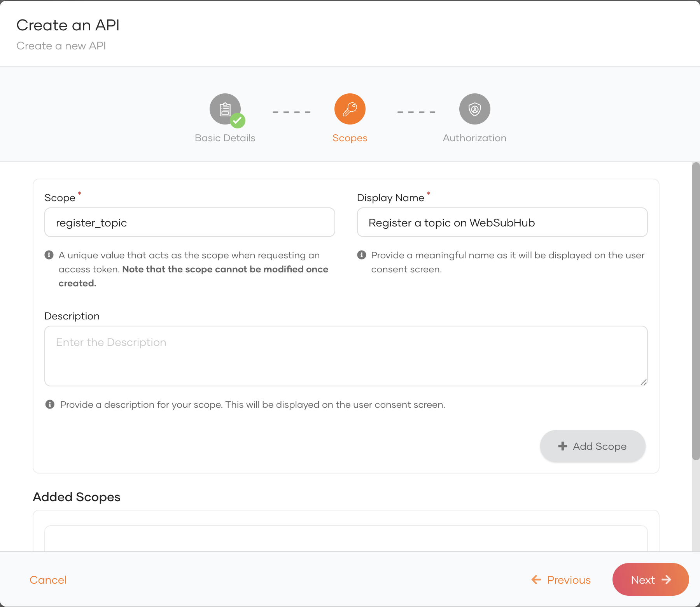Click the plus icon in Add Scope button
The image size is (700, 607).
tap(562, 446)
